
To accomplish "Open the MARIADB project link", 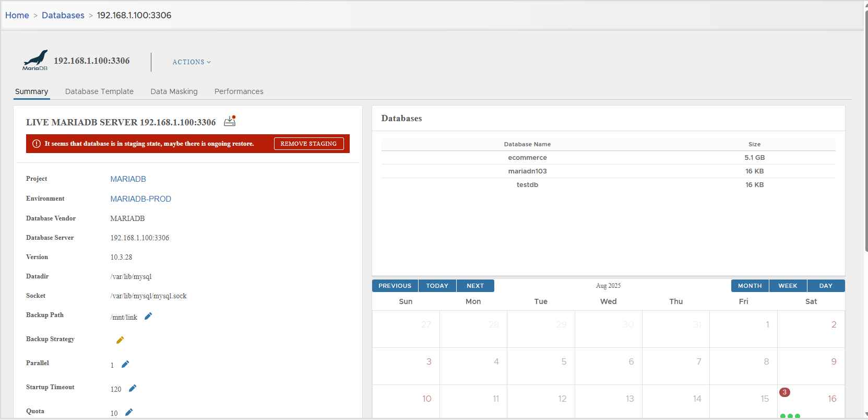I will pyautogui.click(x=128, y=179).
